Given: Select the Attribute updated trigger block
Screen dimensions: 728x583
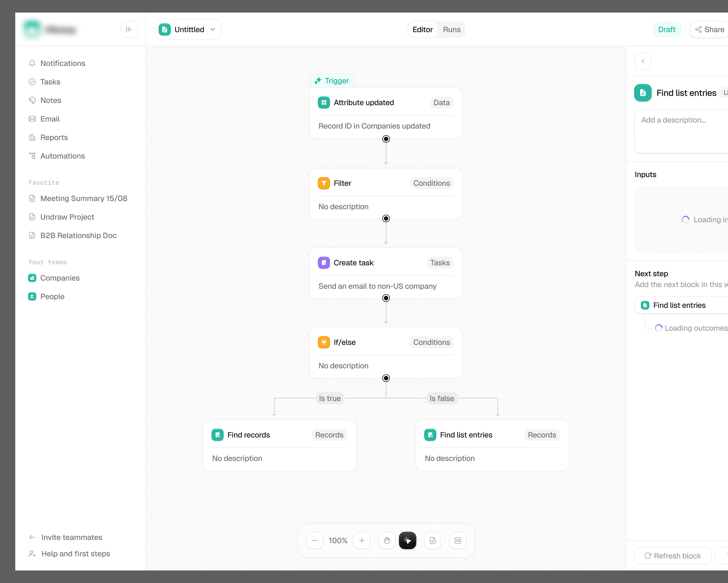Looking at the screenshot, I should pyautogui.click(x=386, y=113).
